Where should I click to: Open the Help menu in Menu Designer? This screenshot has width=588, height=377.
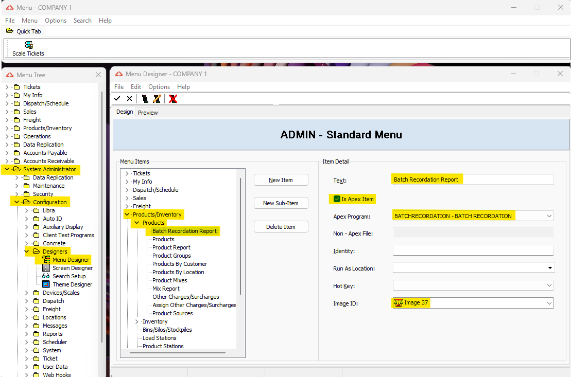183,87
